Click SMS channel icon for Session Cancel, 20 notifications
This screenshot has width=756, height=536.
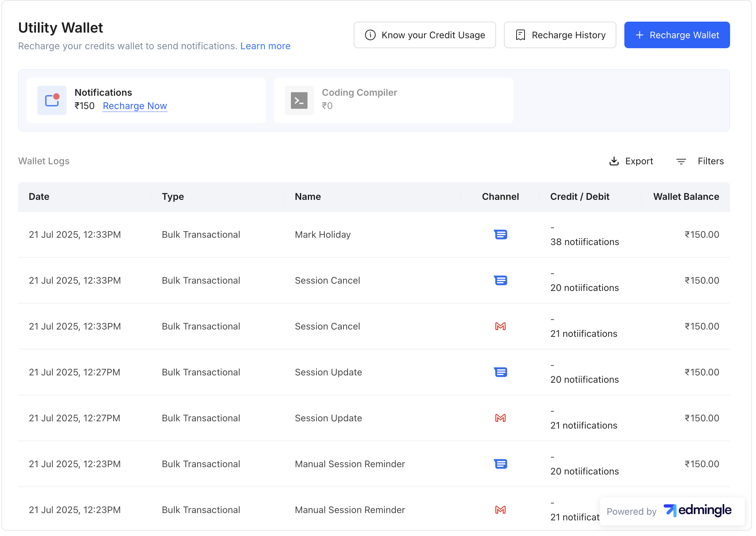pyautogui.click(x=500, y=280)
